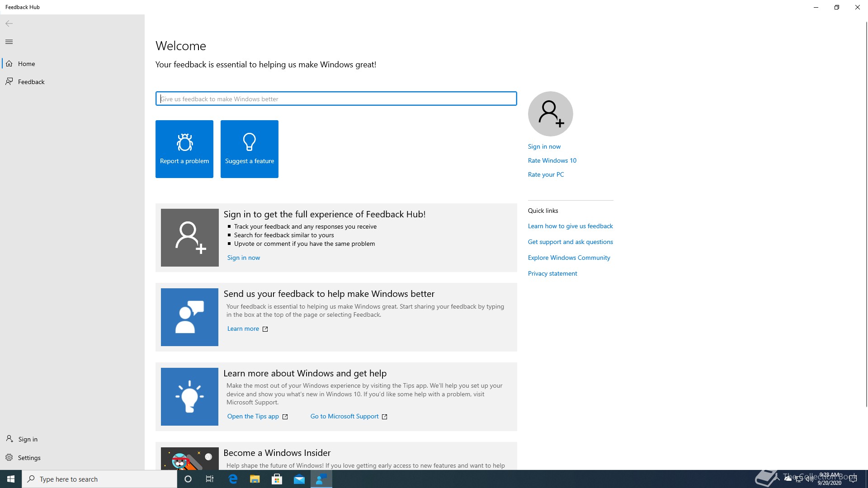Image resolution: width=868 pixels, height=488 pixels.
Task: Click the round add-account avatar icon
Action: tap(550, 114)
